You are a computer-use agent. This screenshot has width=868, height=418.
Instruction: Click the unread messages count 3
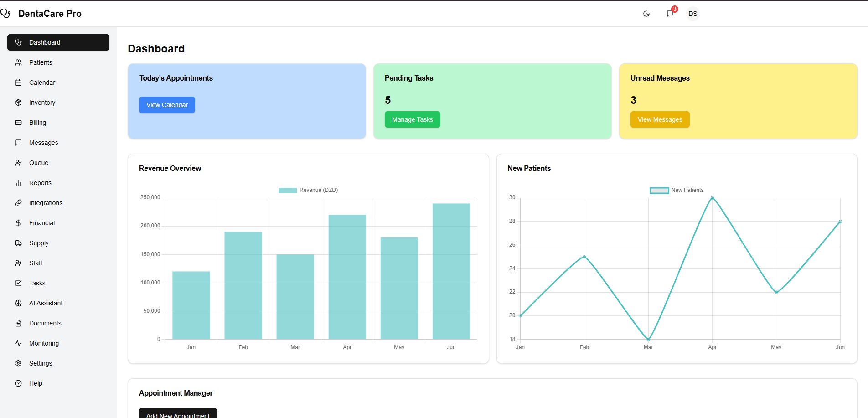(633, 100)
